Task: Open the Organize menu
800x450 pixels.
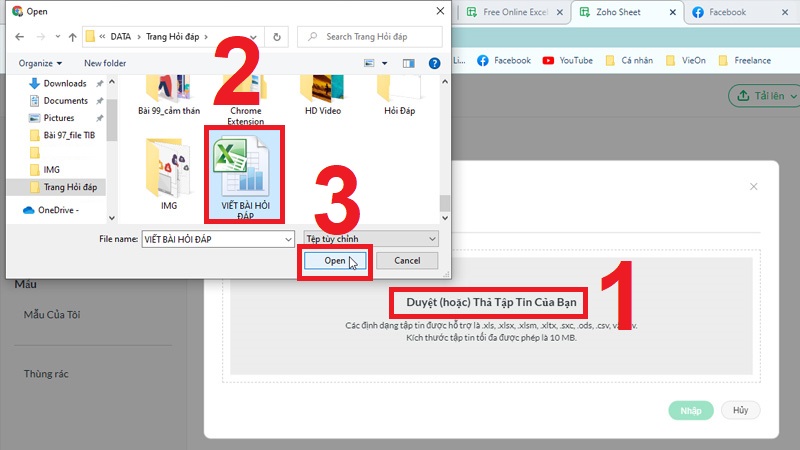Action: [40, 63]
